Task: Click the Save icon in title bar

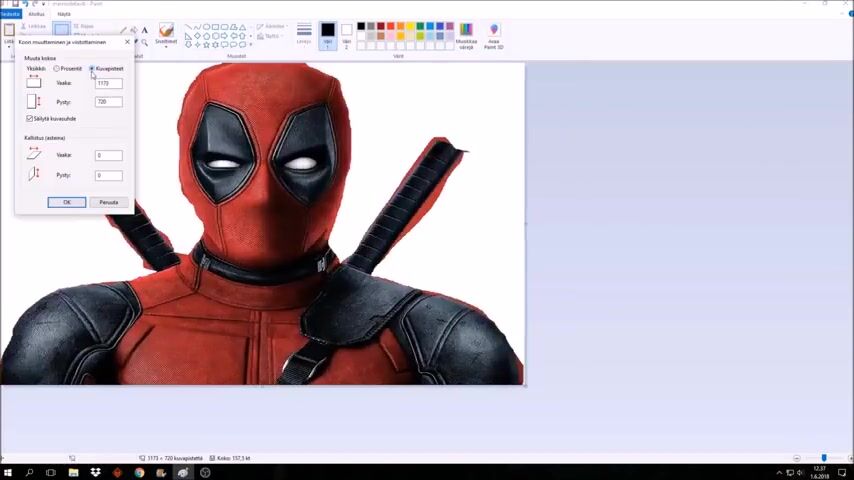Action: [15, 4]
